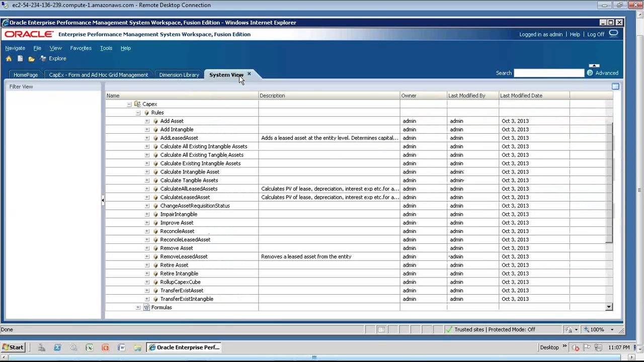644x362 pixels.
Task: Select the RemoveLeasedAsset rule
Action: coord(184,257)
